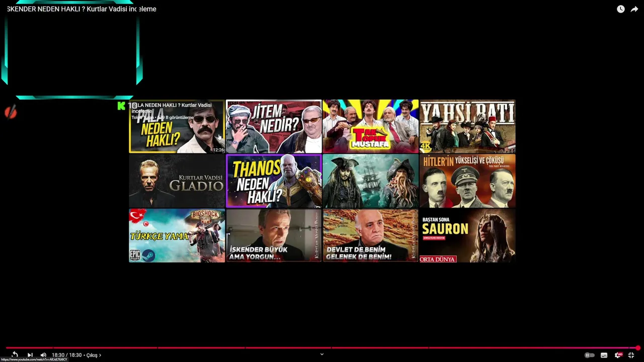Turn on subtitles with captions icon
The image size is (644, 362).
pyautogui.click(x=604, y=355)
